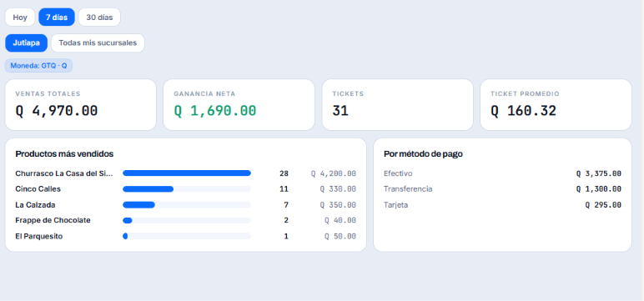The image size is (644, 301).
Task: Click the Q 50.00 product amount
Action: 340,237
